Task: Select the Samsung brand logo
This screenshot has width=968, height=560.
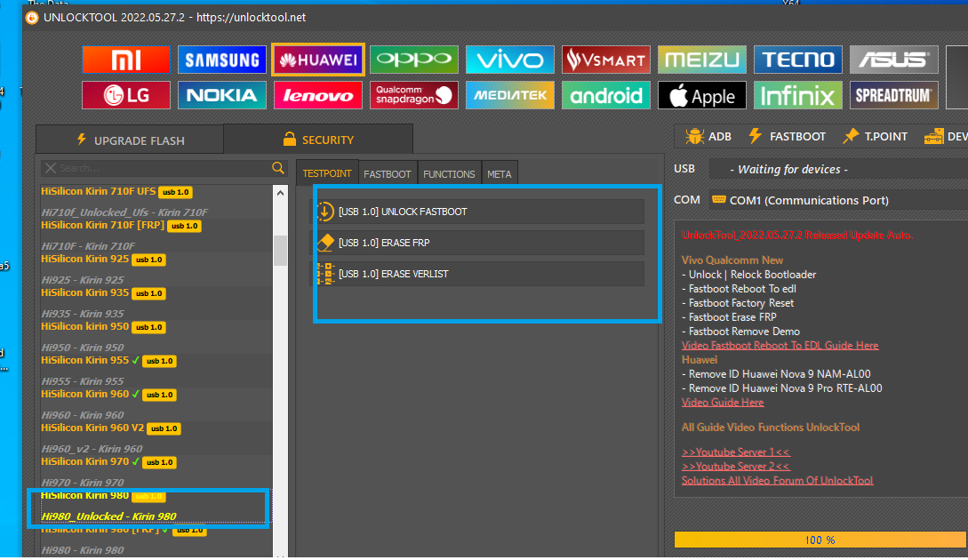Action: (222, 60)
